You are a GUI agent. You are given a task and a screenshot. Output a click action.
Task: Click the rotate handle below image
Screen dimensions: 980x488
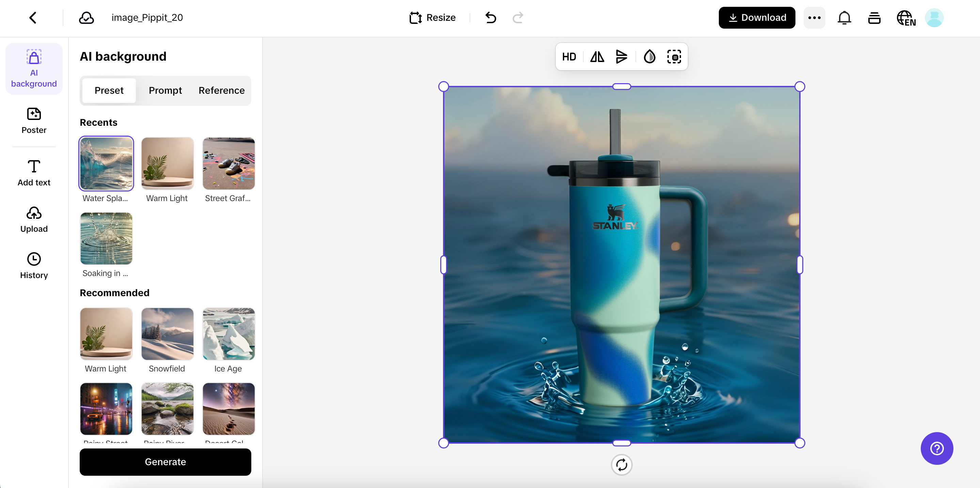click(621, 464)
